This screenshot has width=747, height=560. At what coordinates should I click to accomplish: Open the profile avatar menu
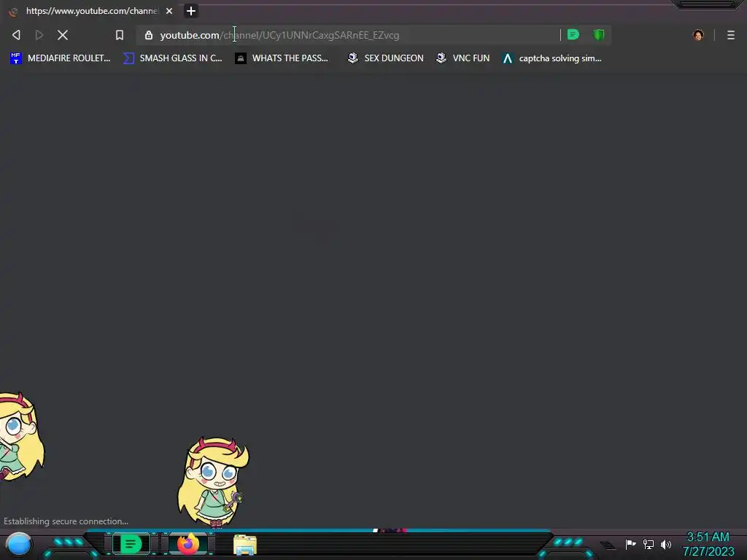tap(698, 35)
